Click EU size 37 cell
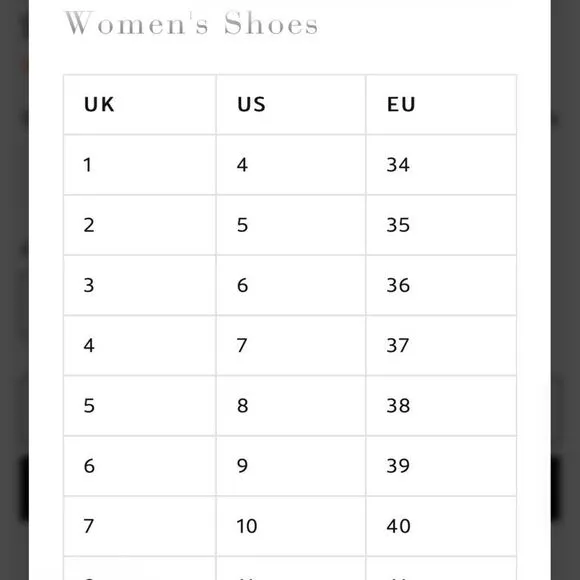 click(x=441, y=346)
